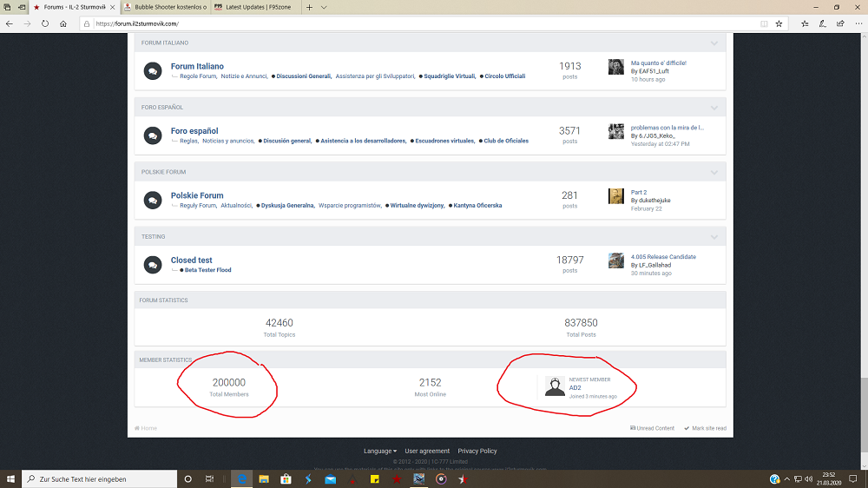Click the Forum Italiano chat bubble icon

tap(152, 70)
